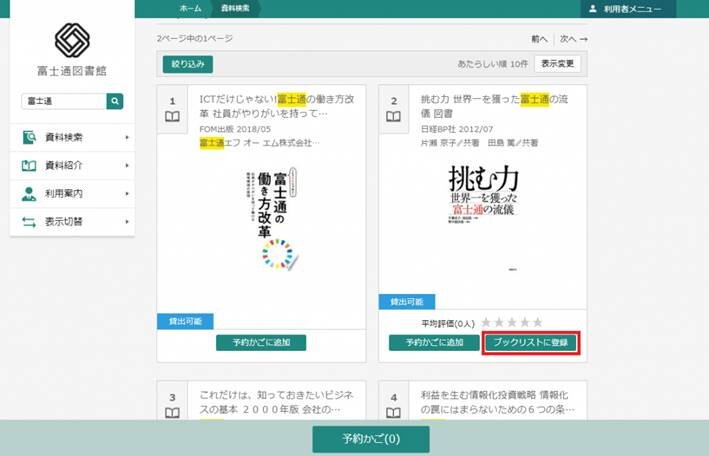Click the user icon in 利用者メニュー
Viewport: 709px width, 456px height.
pyautogui.click(x=593, y=9)
